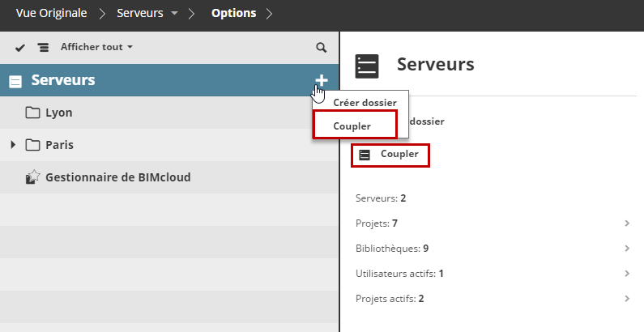
Task: Click the list view icon beside Afficher tout
Action: point(43,48)
